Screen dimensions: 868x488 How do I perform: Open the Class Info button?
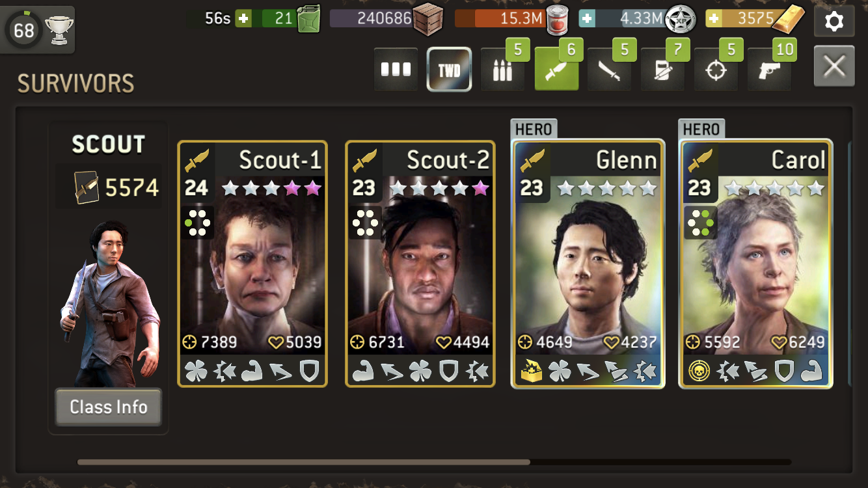click(109, 407)
